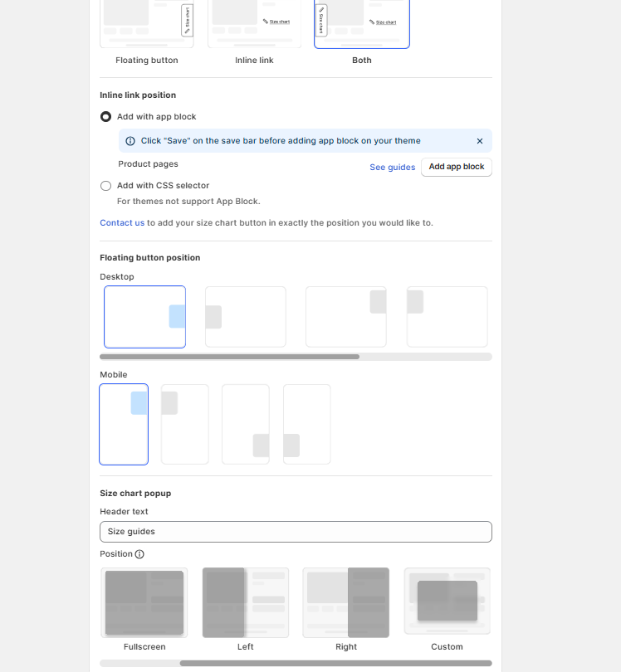Click 'For themes not support App Block.' text

pyautogui.click(x=188, y=202)
